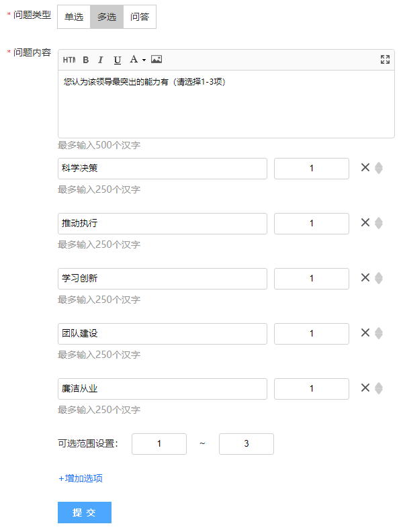The height and width of the screenshot is (532, 403).
Task: Focus the minimum selectable range field
Action: (x=159, y=444)
